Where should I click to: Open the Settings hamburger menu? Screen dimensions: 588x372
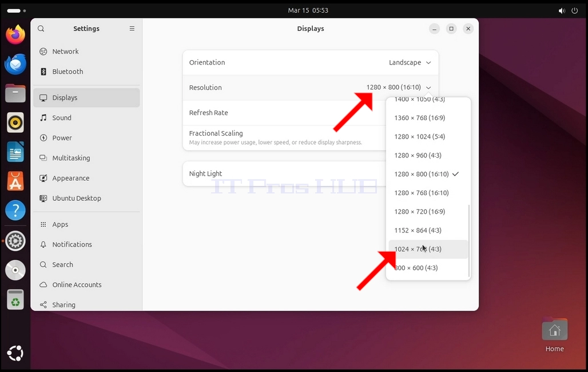pyautogui.click(x=132, y=29)
